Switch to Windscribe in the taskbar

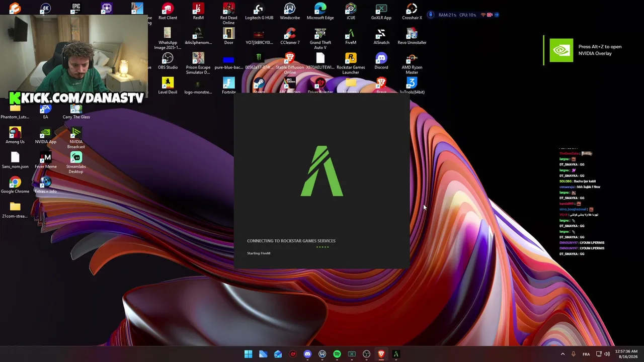point(322,354)
